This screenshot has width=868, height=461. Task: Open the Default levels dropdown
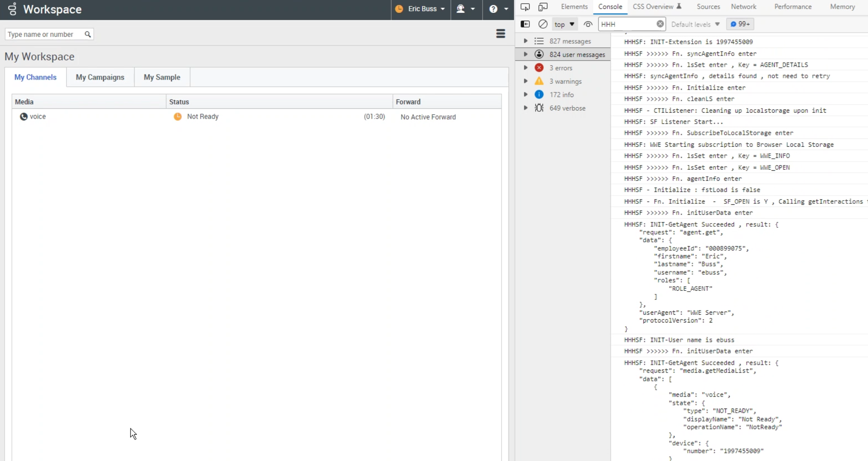click(695, 24)
